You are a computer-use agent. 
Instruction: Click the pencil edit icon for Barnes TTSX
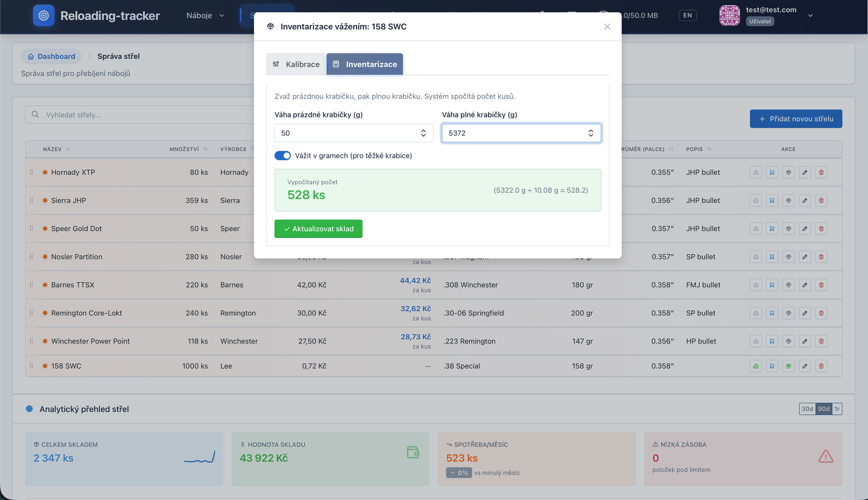805,285
